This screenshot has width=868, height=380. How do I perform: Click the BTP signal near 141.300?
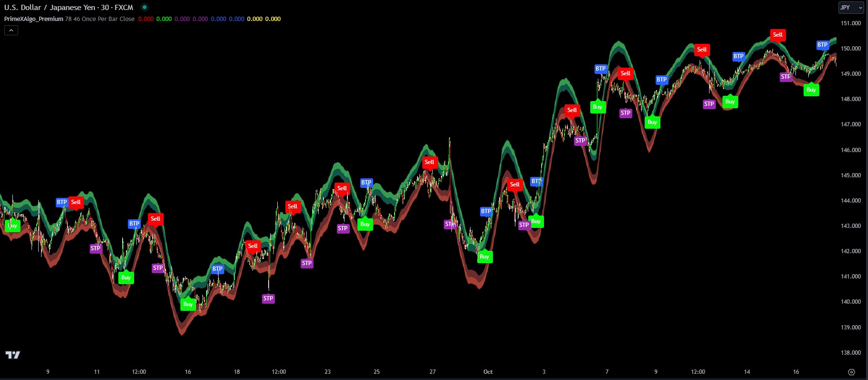tap(218, 269)
